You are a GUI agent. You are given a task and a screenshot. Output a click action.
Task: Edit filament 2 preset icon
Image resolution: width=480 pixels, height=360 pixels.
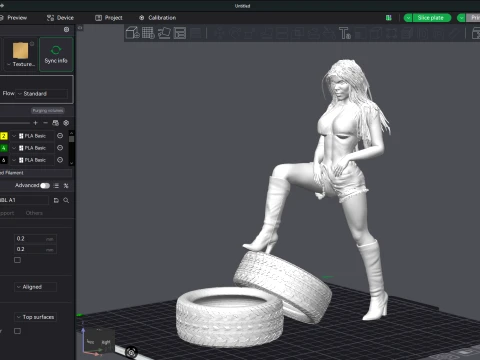tap(60, 136)
